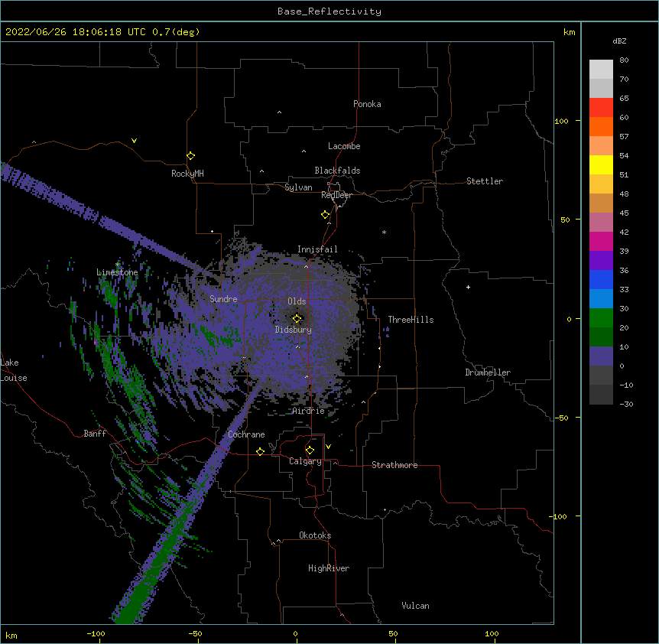This screenshot has width=659, height=644.
Task: Click the Innisfail town label
Action: (x=317, y=249)
